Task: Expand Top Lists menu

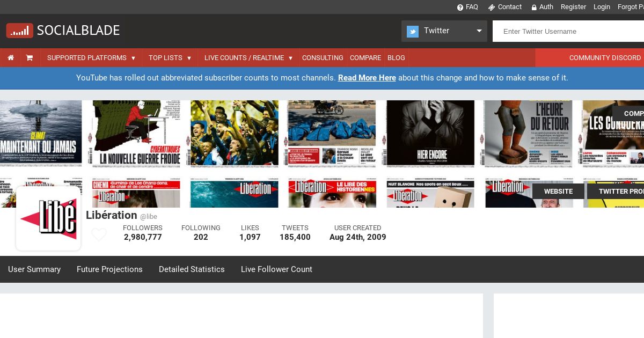Action: coord(170,58)
